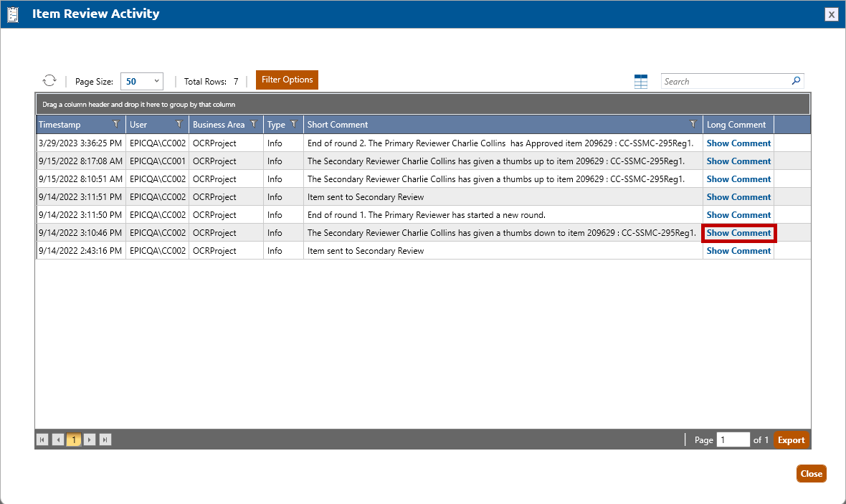Go to the first page
Image resolution: width=846 pixels, height=504 pixels.
tap(43, 439)
